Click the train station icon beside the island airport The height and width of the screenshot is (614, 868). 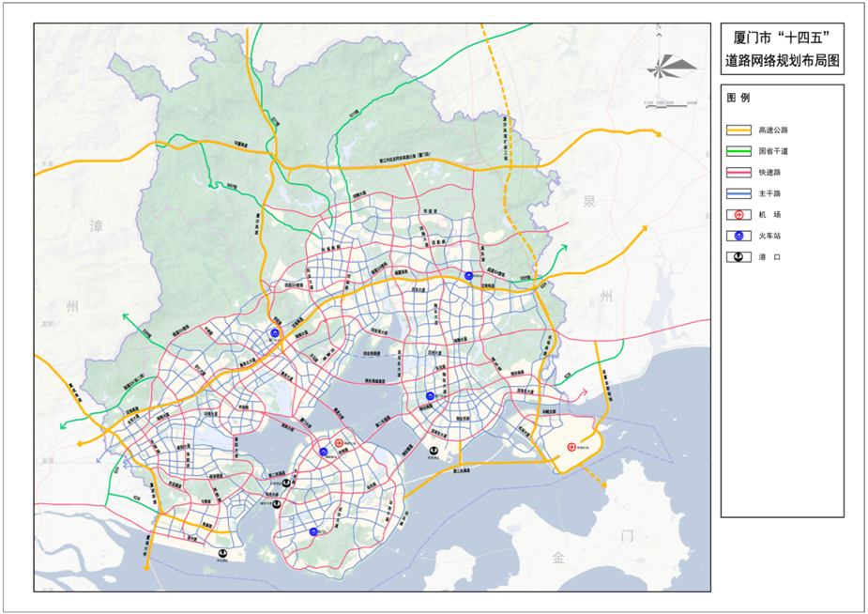point(324,452)
